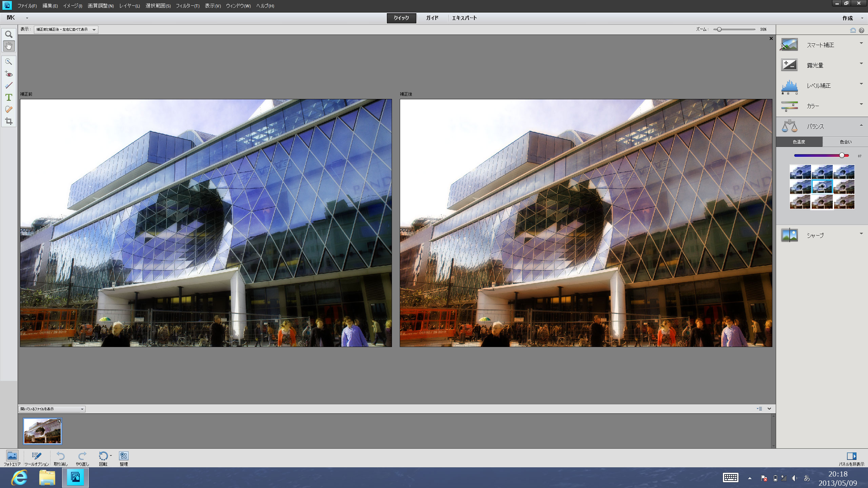This screenshot has width=868, height=488.
Task: Open the Organizer (整理) icon
Action: 124,456
